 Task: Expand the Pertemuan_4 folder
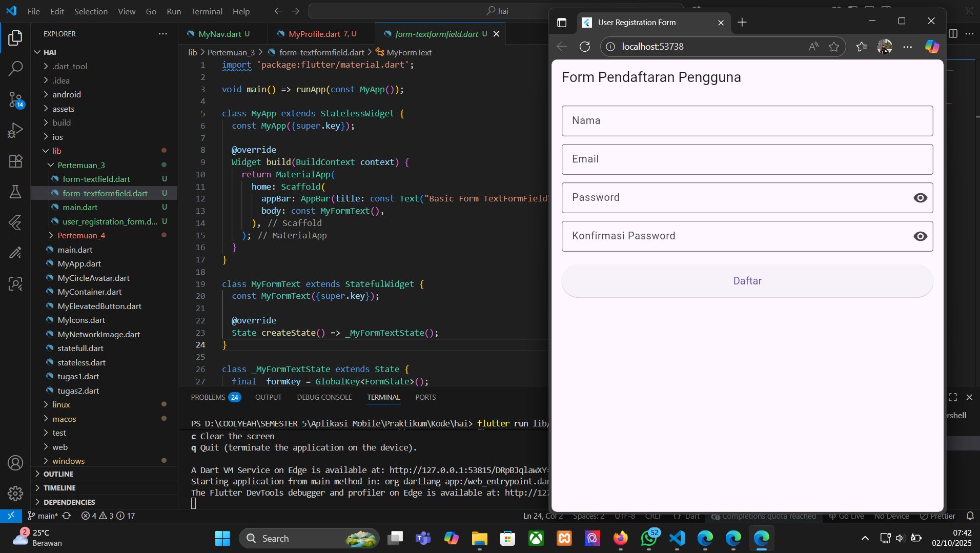pos(81,235)
